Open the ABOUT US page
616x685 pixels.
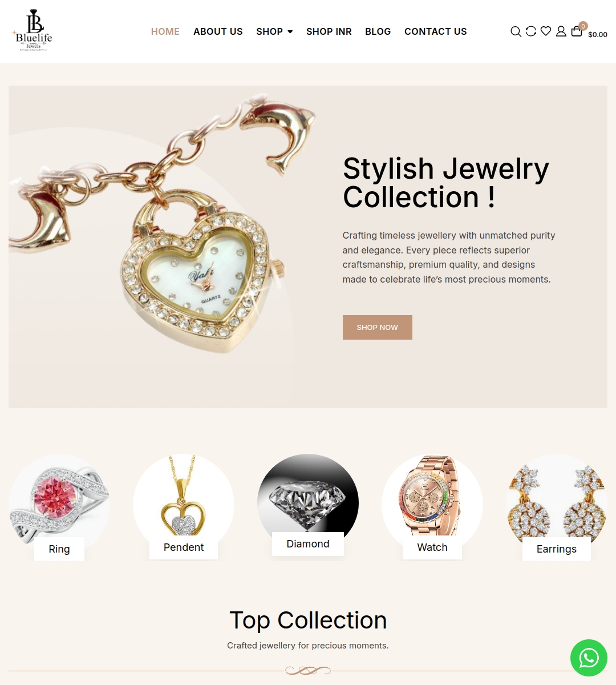[218, 31]
